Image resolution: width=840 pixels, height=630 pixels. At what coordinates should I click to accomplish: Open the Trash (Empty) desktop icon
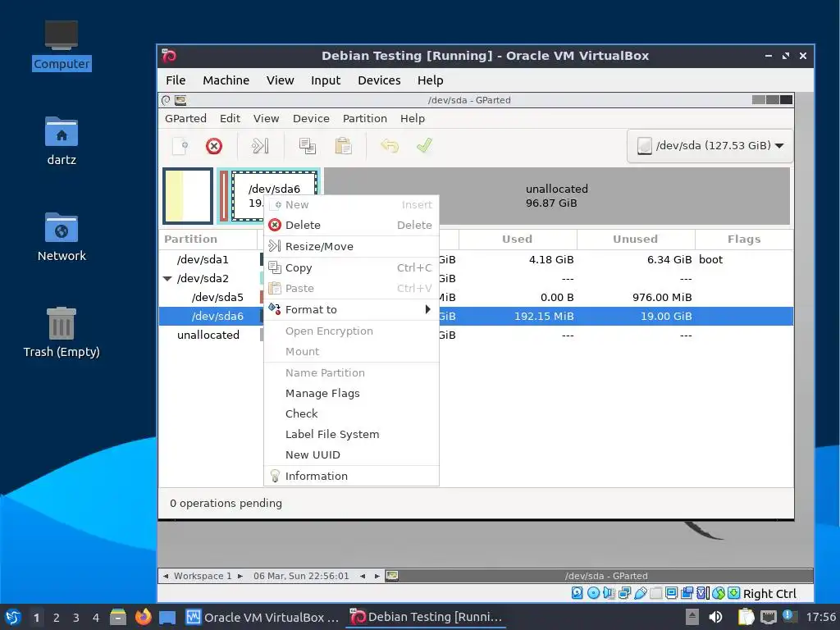coord(61,333)
